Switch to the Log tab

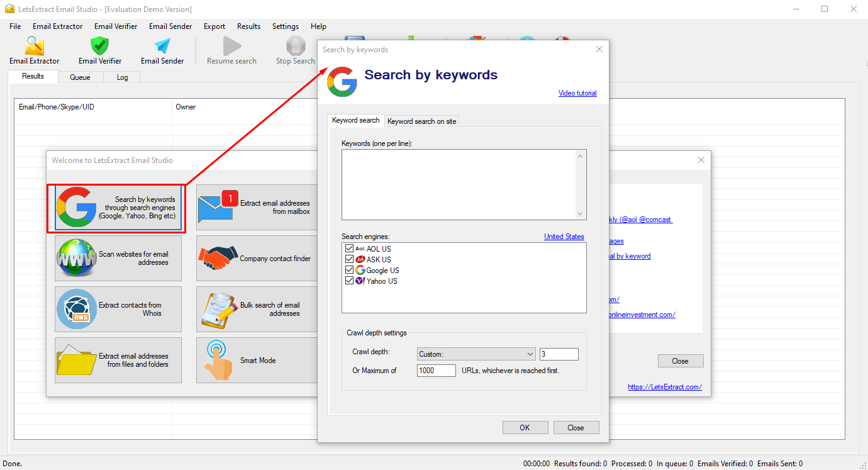122,77
